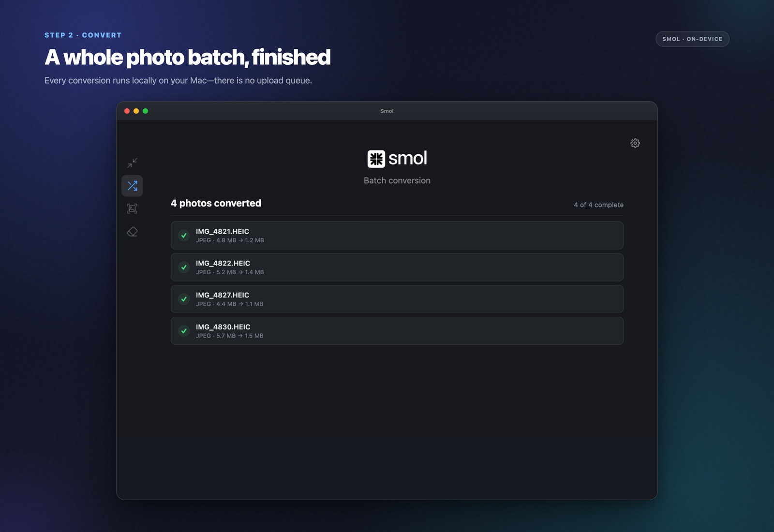Open the resize image sidebar tool
The height and width of the screenshot is (532, 774).
tap(132, 208)
